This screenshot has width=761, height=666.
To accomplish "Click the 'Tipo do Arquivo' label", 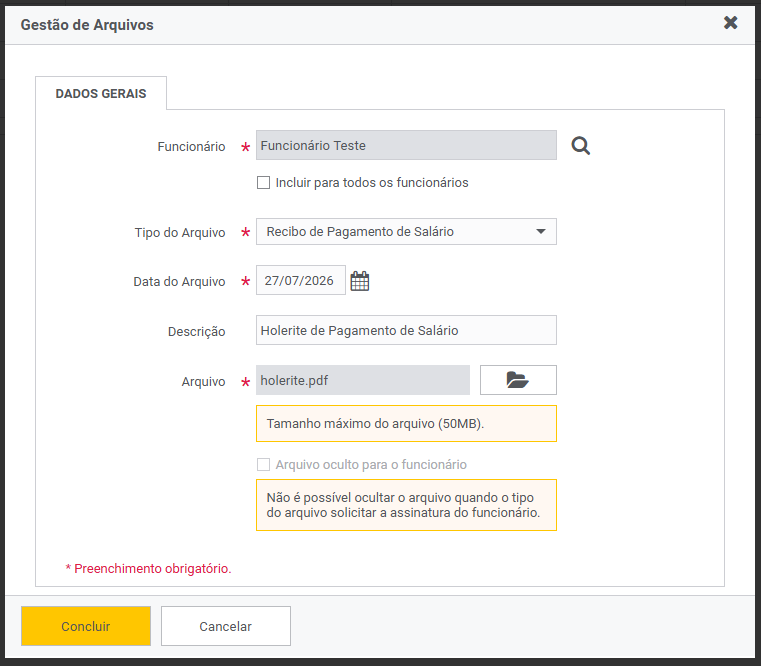I will pyautogui.click(x=180, y=233).
